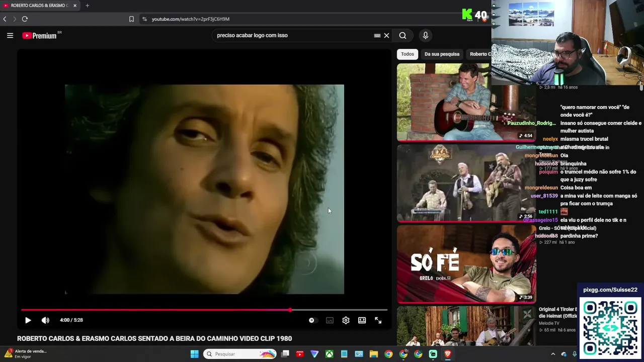Open the Brave browser taskbar icon

447,354
